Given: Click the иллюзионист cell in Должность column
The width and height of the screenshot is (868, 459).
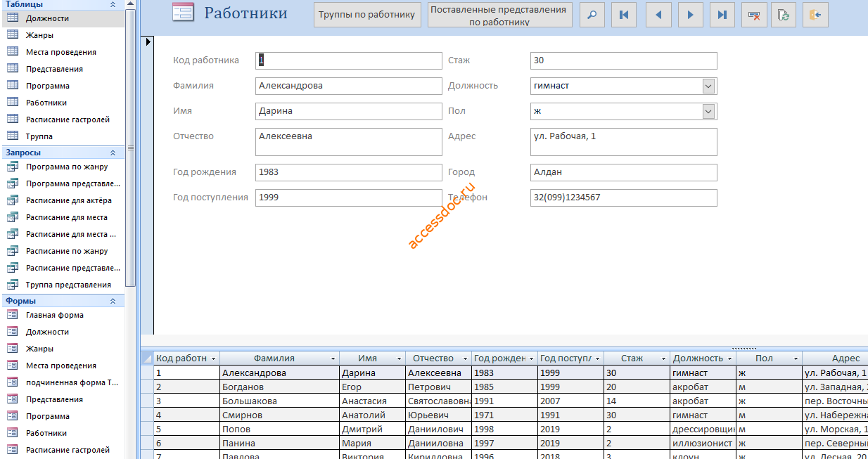Looking at the screenshot, I should 703,444.
